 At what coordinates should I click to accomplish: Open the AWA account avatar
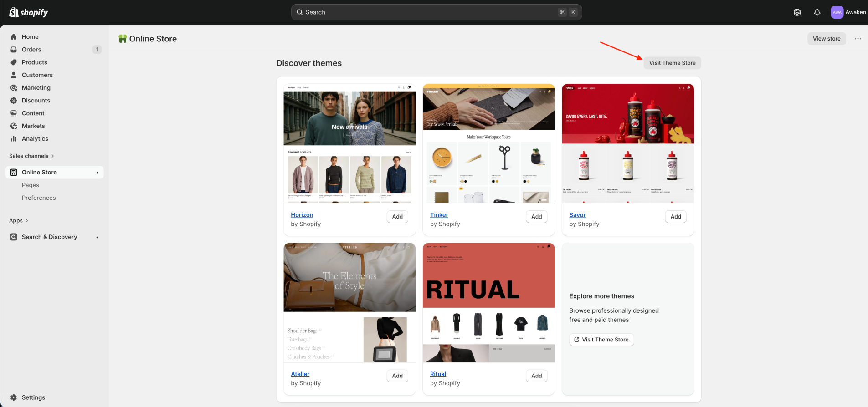click(837, 12)
